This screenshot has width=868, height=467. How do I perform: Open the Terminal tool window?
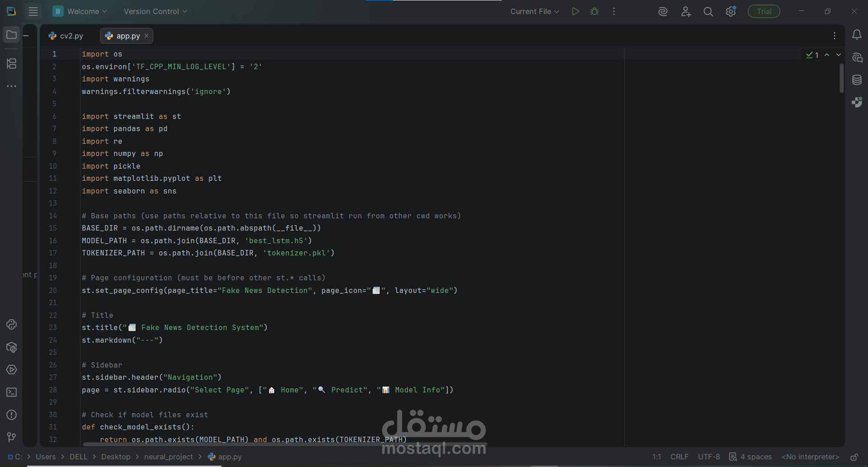coord(11,392)
